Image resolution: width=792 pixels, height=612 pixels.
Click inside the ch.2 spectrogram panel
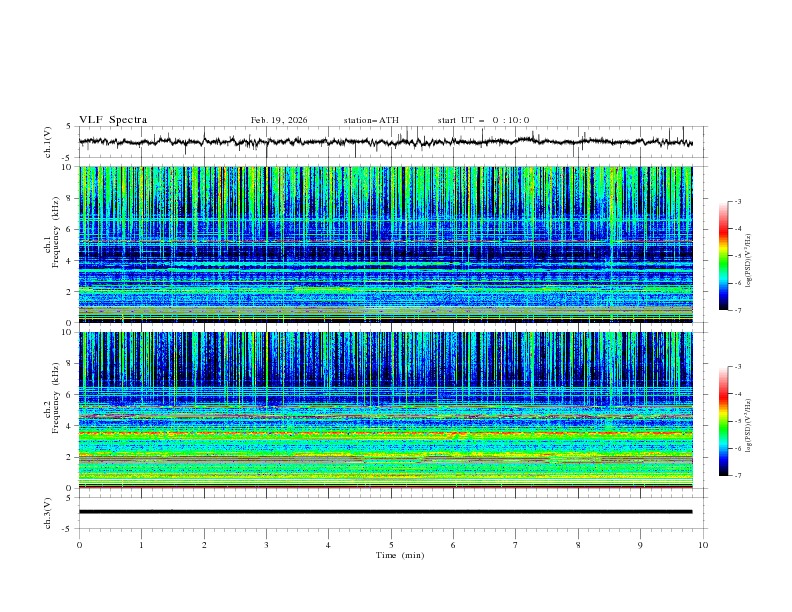pos(386,409)
